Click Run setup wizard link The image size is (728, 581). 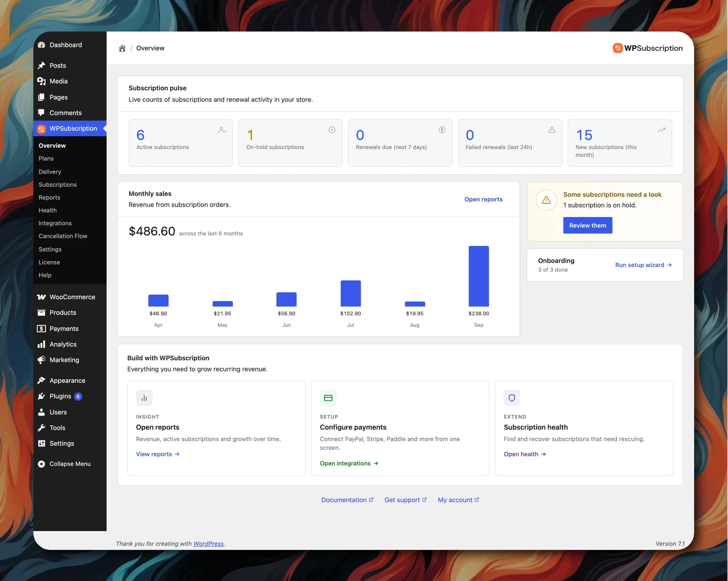643,265
